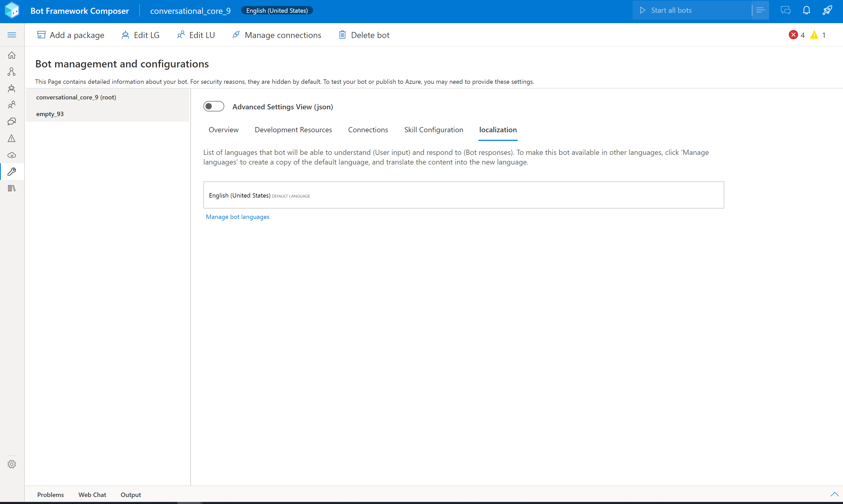Select empty_93 bot in project list
Viewport: 843px width, 504px height.
tap(50, 114)
